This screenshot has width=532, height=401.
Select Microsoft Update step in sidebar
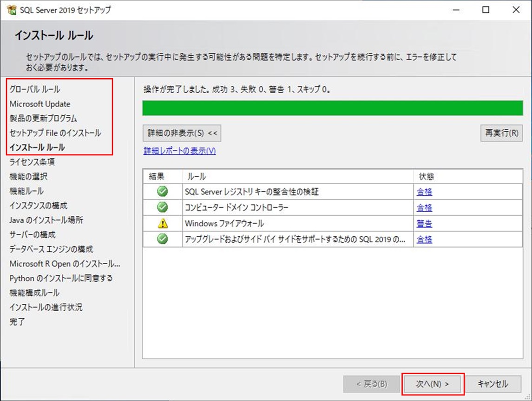coord(40,104)
